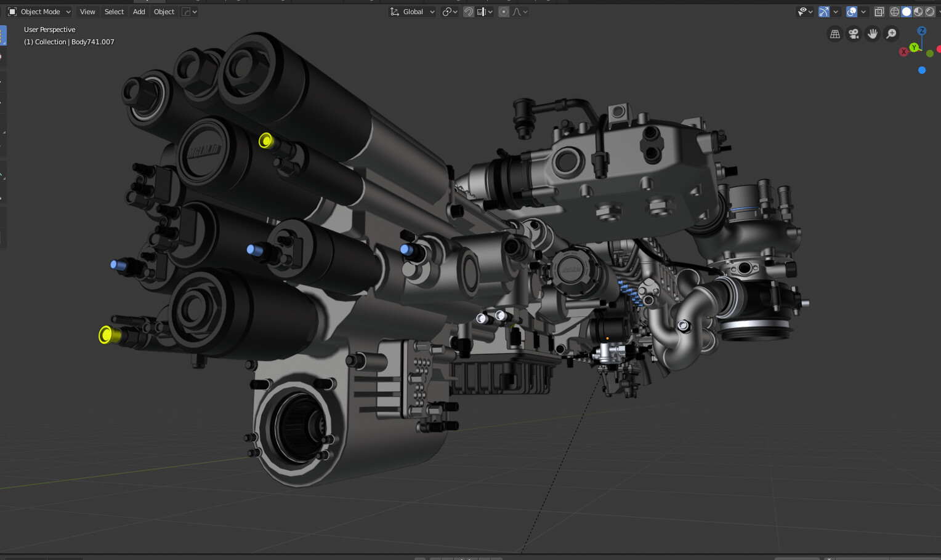Open the Select menu
941x560 pixels.
click(x=113, y=11)
